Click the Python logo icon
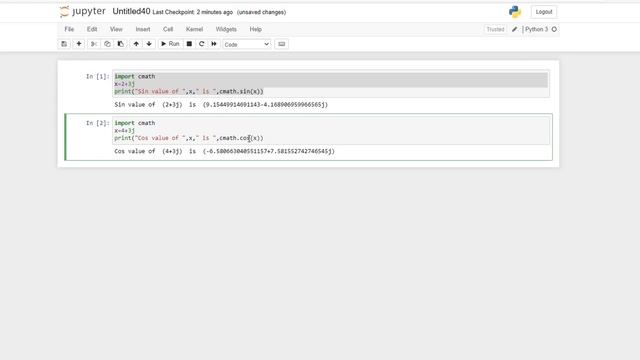 [x=515, y=12]
